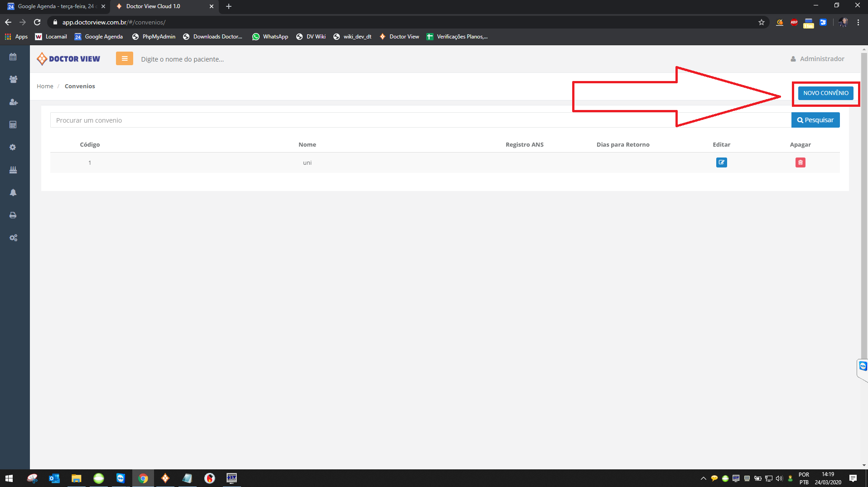Click the patients group icon in sidebar
This screenshot has width=868, height=487.
pos(13,79)
